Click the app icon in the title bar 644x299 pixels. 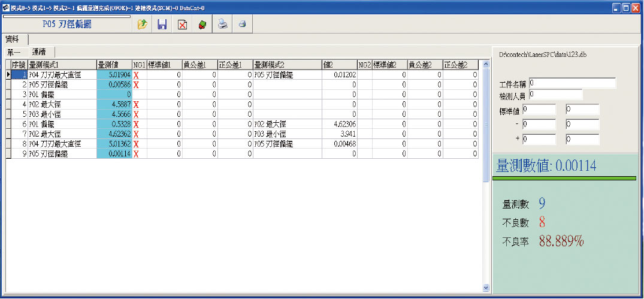[5, 8]
